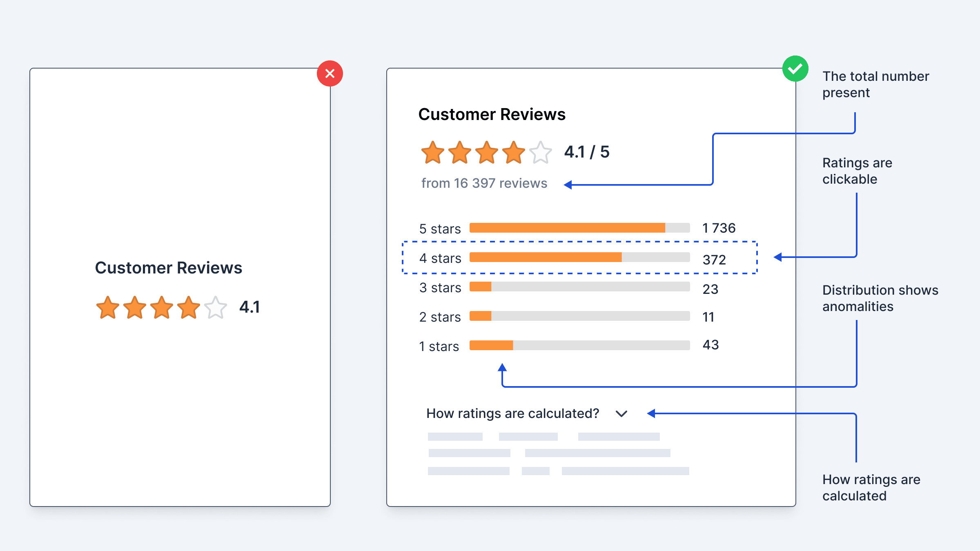Click the 5 stars rating label
Viewport: 980px width, 551px height.
coord(440,229)
